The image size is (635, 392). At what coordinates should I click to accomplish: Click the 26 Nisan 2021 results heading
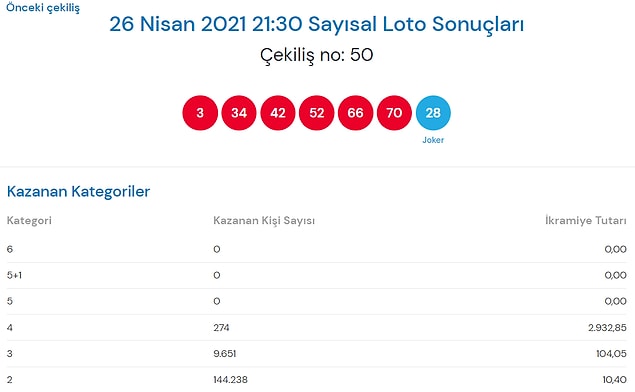[317, 24]
